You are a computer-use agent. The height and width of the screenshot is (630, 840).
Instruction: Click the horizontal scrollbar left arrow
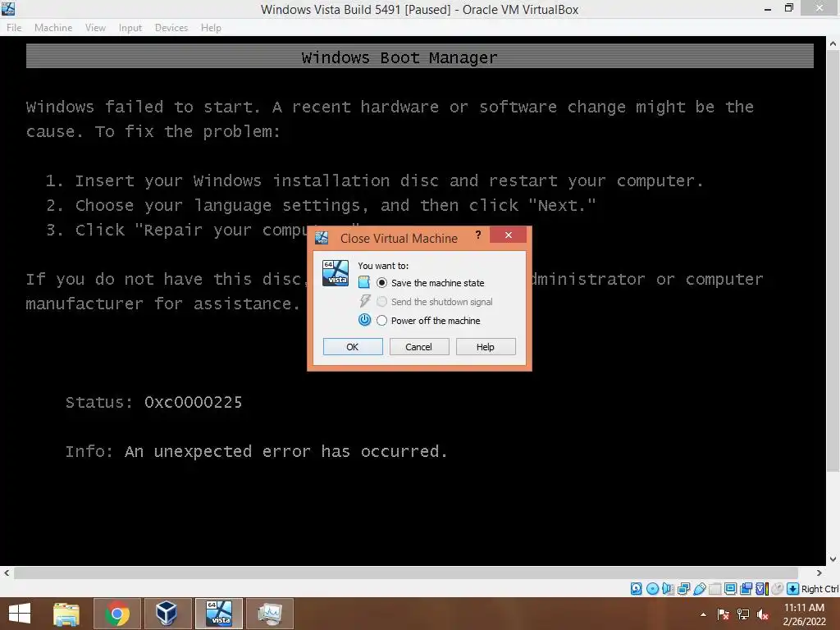click(7, 573)
